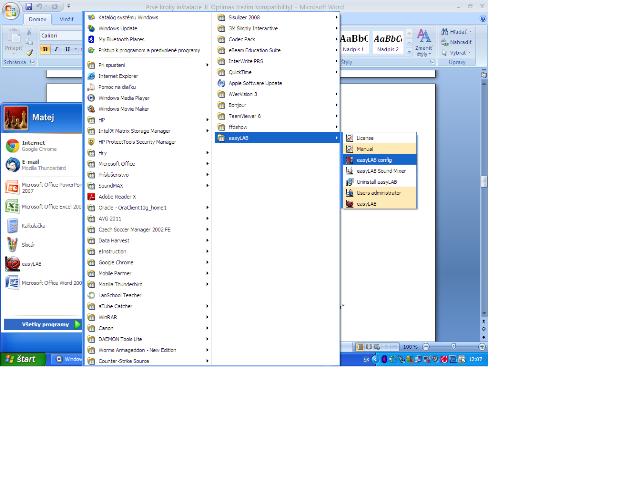The height and width of the screenshot is (480, 620).
Task: Click the Word Office button orb
Action: (x=11, y=10)
